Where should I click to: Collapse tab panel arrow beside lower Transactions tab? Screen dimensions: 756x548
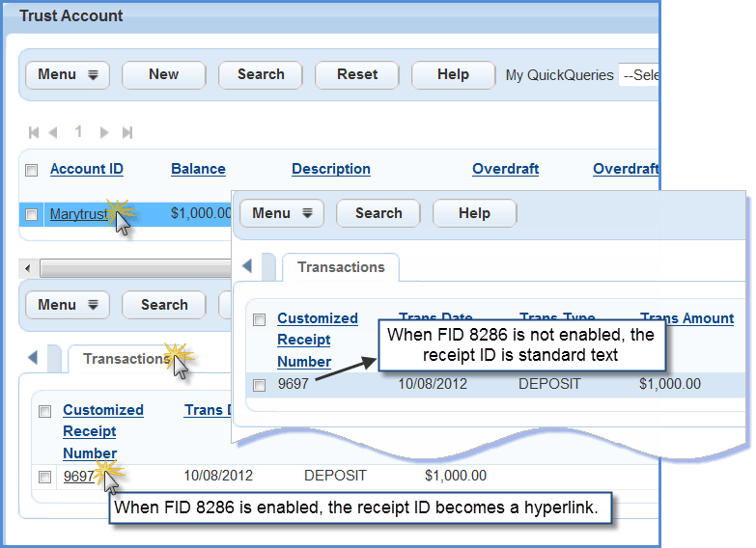(33, 358)
